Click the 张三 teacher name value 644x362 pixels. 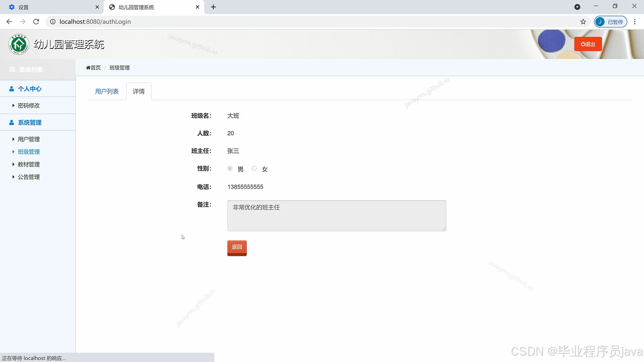(x=233, y=151)
